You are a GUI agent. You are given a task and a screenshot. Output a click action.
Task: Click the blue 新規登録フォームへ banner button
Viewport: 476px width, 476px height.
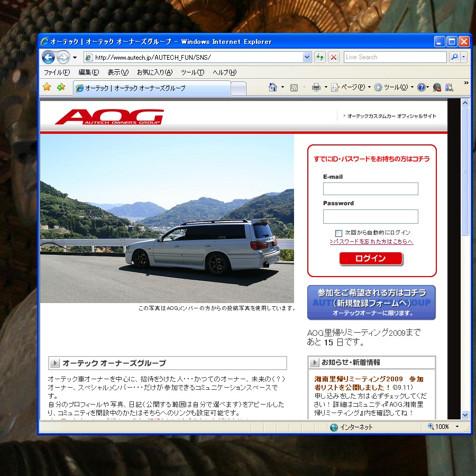(x=371, y=303)
